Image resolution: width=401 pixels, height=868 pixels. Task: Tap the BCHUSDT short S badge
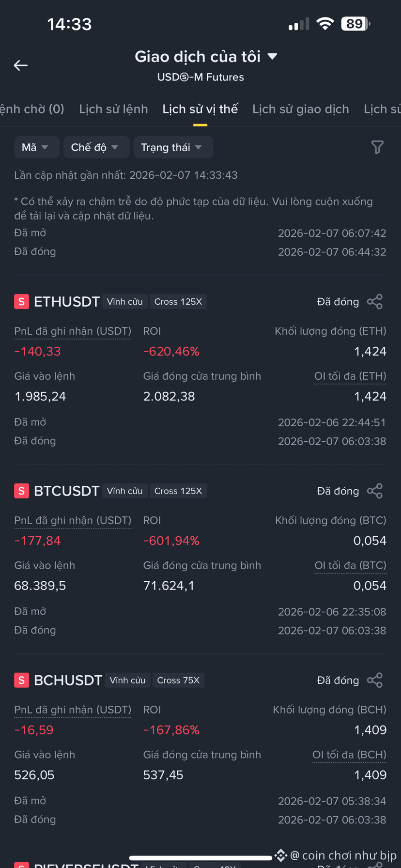[21, 681]
